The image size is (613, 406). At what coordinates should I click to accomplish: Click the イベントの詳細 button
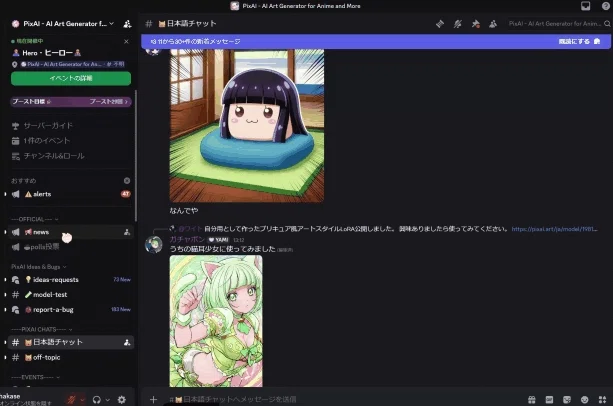(71, 79)
